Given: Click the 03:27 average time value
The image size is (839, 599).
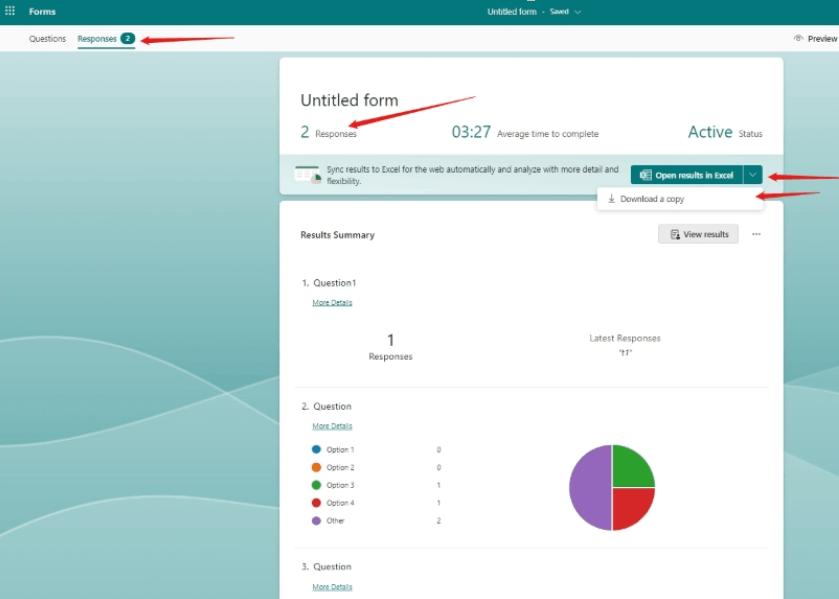Looking at the screenshot, I should (471, 132).
